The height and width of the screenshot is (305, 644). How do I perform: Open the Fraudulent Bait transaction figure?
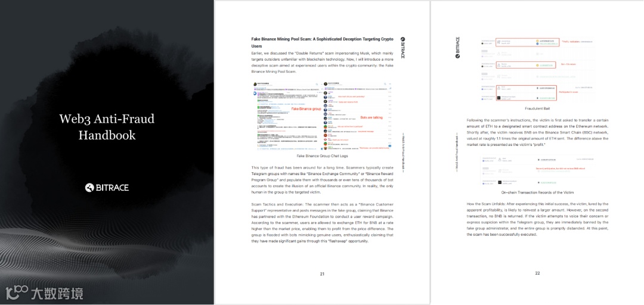[537, 69]
